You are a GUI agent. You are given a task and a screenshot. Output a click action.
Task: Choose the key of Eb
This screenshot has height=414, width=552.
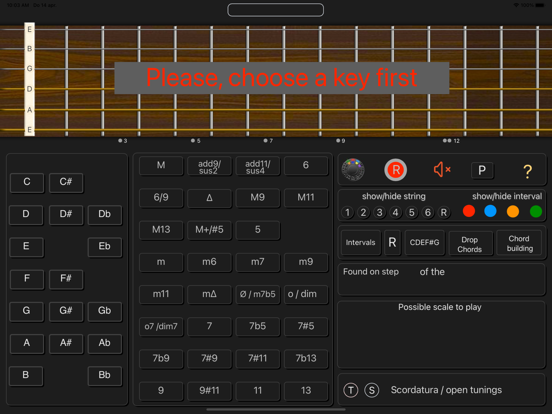105,246
